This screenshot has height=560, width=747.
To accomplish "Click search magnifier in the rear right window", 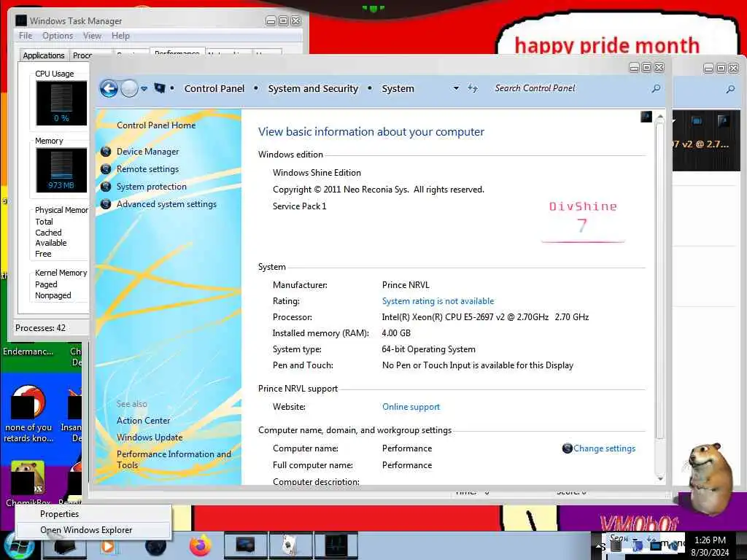I will (730, 89).
